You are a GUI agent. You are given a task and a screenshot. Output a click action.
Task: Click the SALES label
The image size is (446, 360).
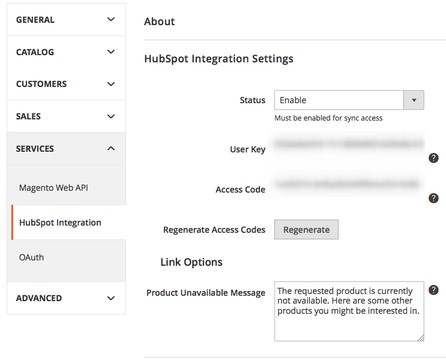tap(28, 116)
